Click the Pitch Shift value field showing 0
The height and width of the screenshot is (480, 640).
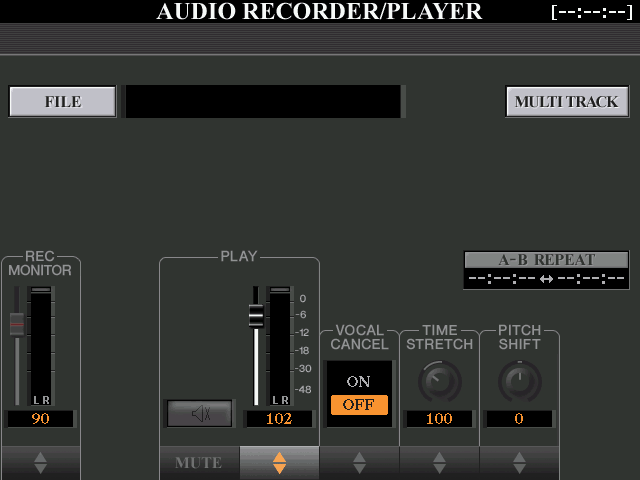coord(519,419)
